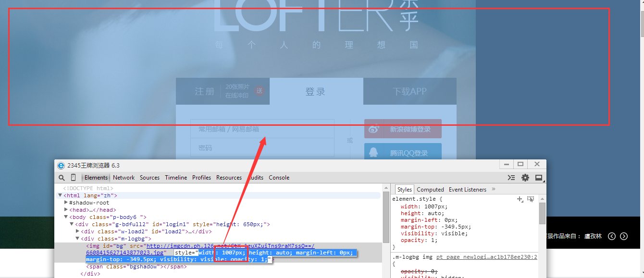The width and height of the screenshot is (644, 278).
Task: Expand the div id="load2" node
Action: coord(77,231)
